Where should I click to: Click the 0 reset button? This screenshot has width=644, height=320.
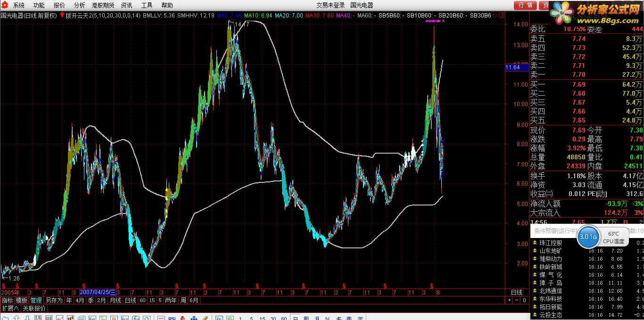524,300
